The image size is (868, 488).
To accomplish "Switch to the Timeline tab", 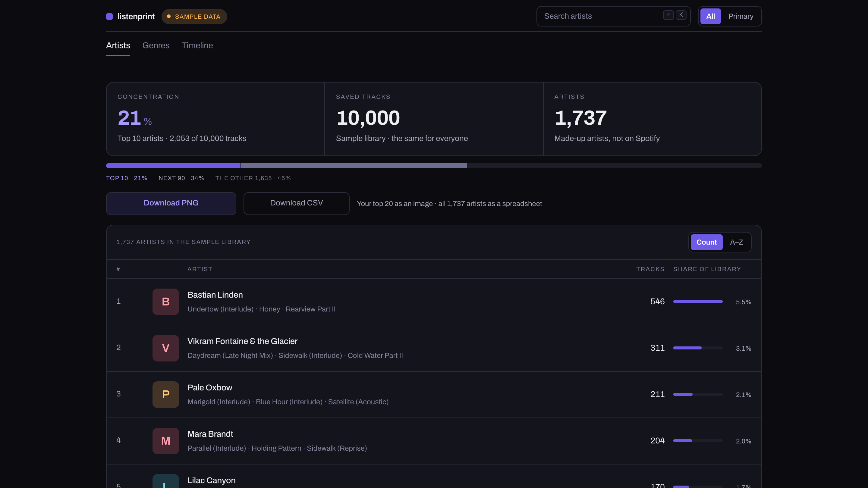I will point(197,45).
